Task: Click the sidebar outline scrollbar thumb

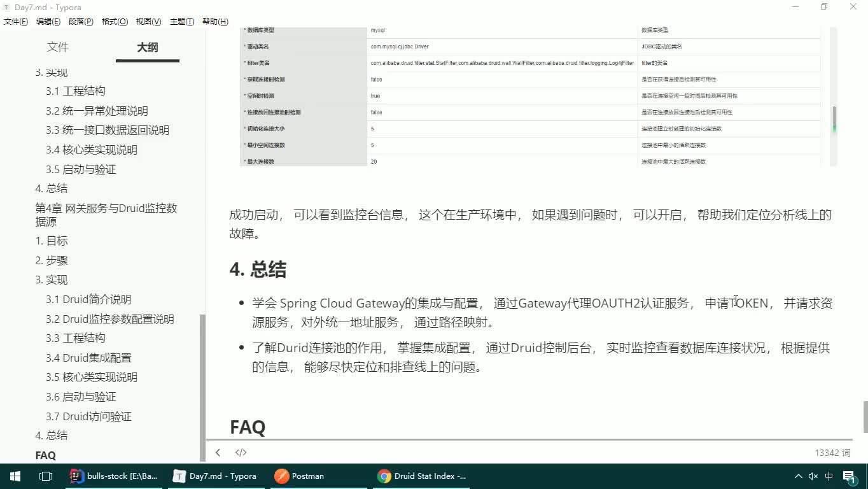Action: (203, 387)
